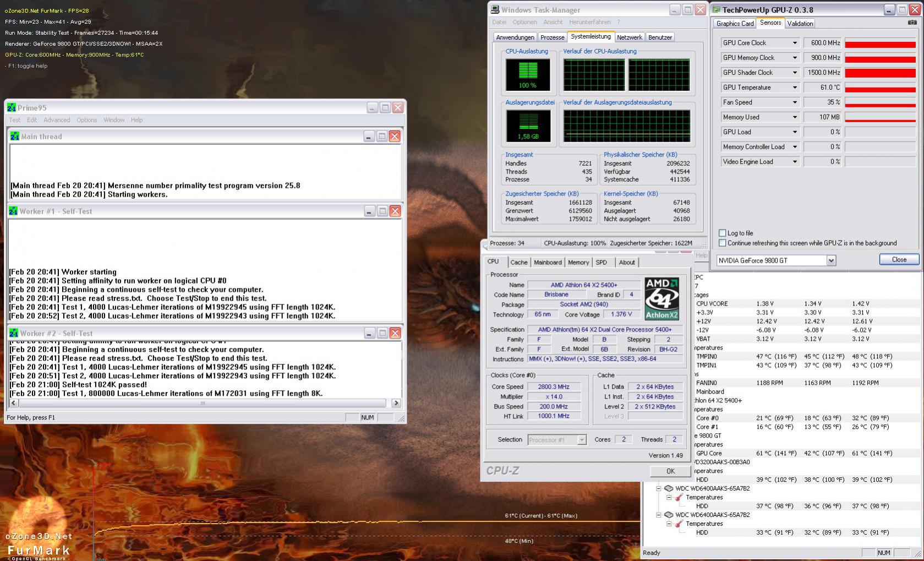This screenshot has width=924, height=561.
Task: Open the GPU Core Clock sensor dropdown
Action: 795,43
